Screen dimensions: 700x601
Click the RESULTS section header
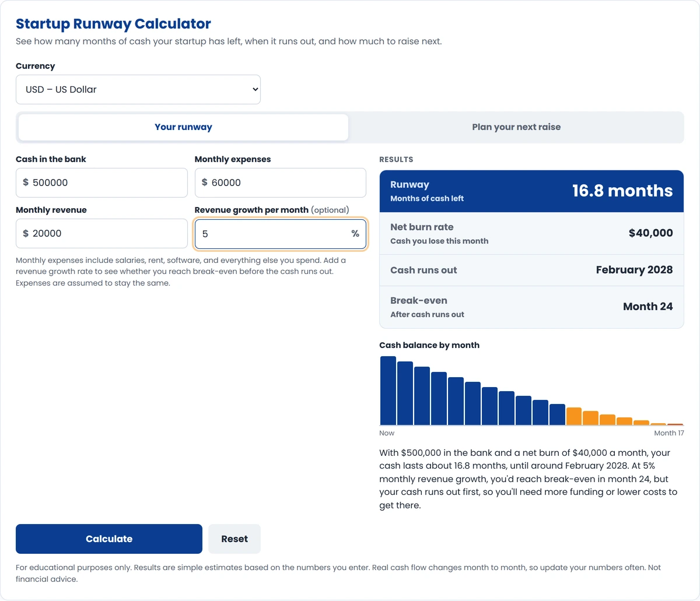396,159
